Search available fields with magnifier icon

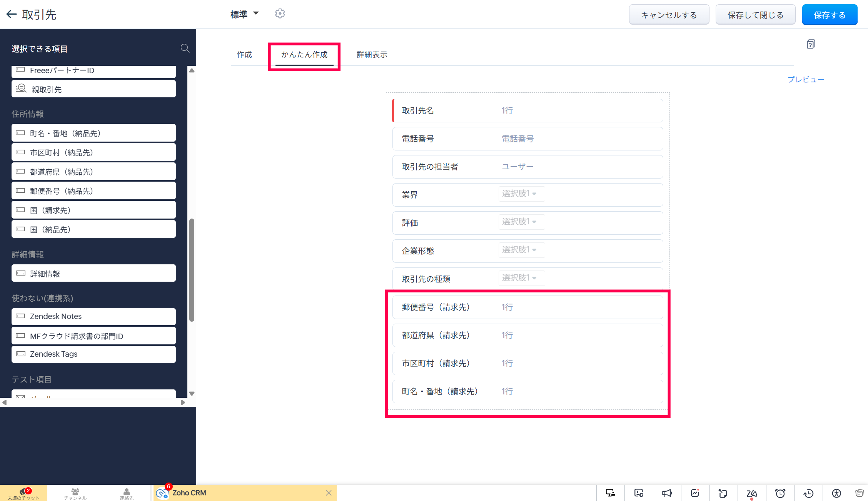[185, 48]
